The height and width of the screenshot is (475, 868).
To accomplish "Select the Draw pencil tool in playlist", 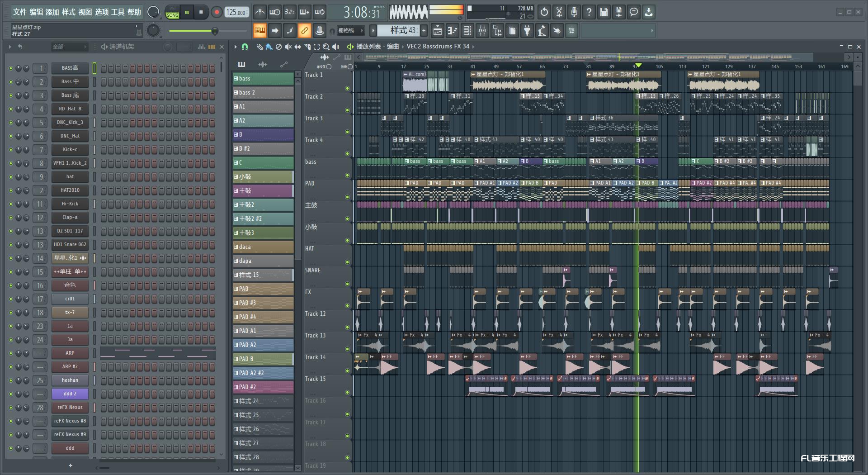I will point(259,47).
